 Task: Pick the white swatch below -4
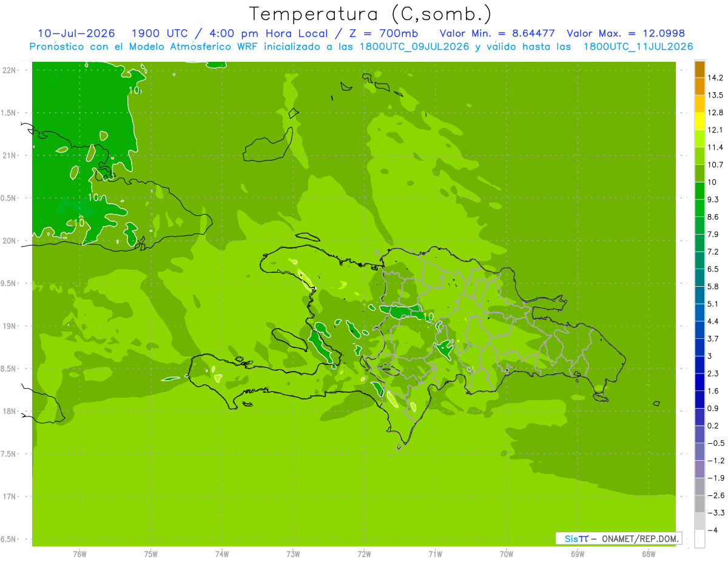tap(699, 538)
